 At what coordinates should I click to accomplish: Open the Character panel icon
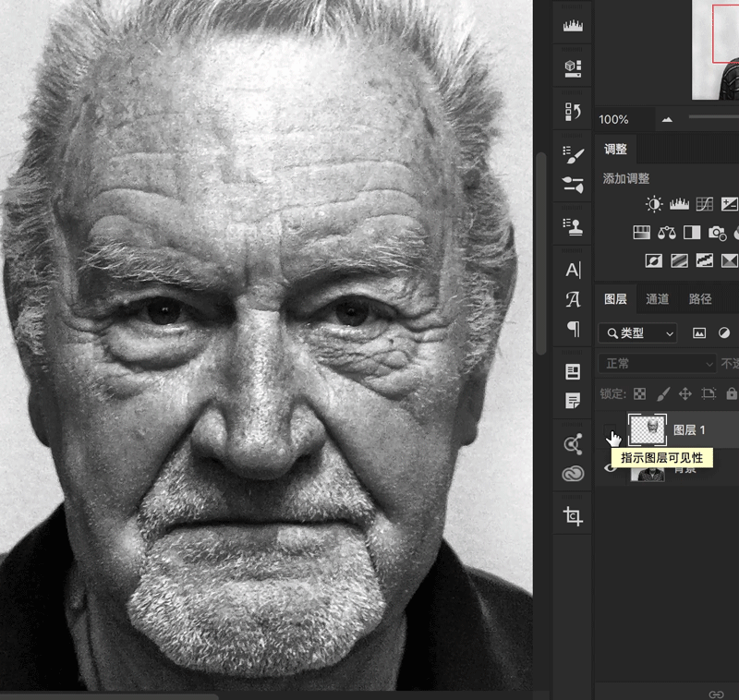pyautogui.click(x=573, y=270)
